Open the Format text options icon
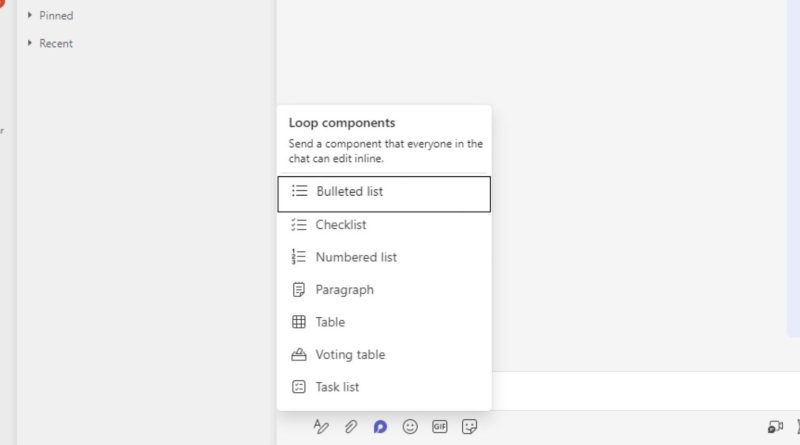Image resolution: width=800 pixels, height=445 pixels. coord(321,427)
